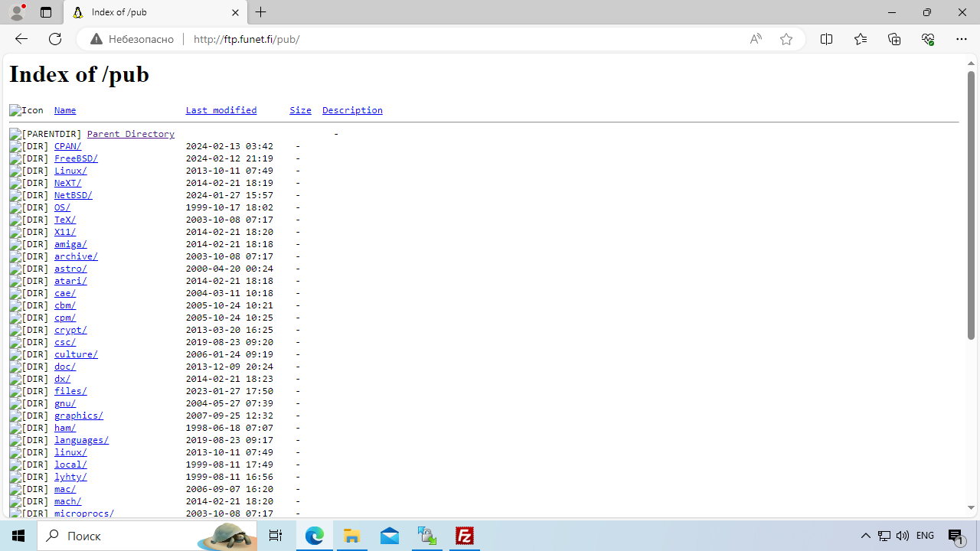Open the capitalized Linux/ directory

tap(70, 171)
